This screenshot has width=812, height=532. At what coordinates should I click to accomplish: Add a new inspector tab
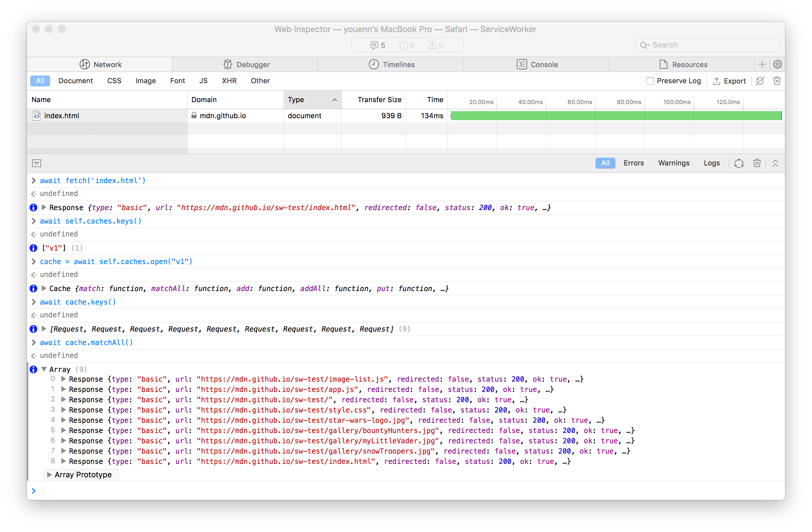click(x=762, y=65)
